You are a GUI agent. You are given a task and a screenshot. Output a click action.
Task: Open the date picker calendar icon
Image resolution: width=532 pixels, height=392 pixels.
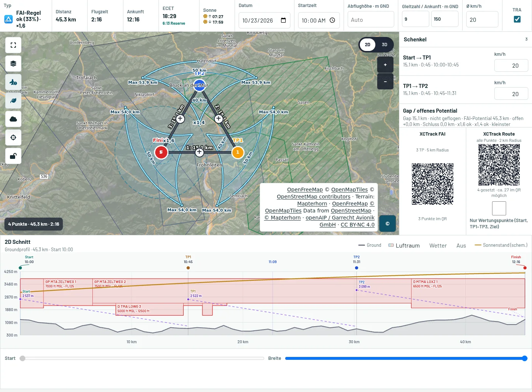(283, 20)
